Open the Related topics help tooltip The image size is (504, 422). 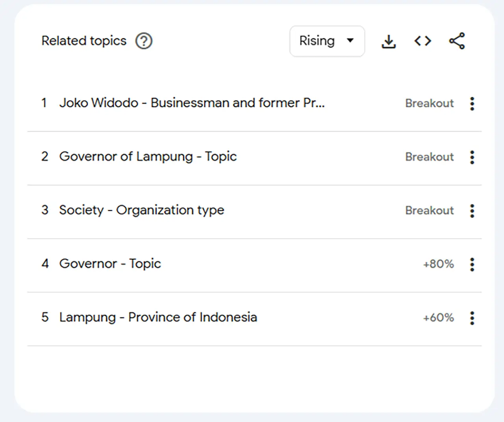tap(144, 41)
